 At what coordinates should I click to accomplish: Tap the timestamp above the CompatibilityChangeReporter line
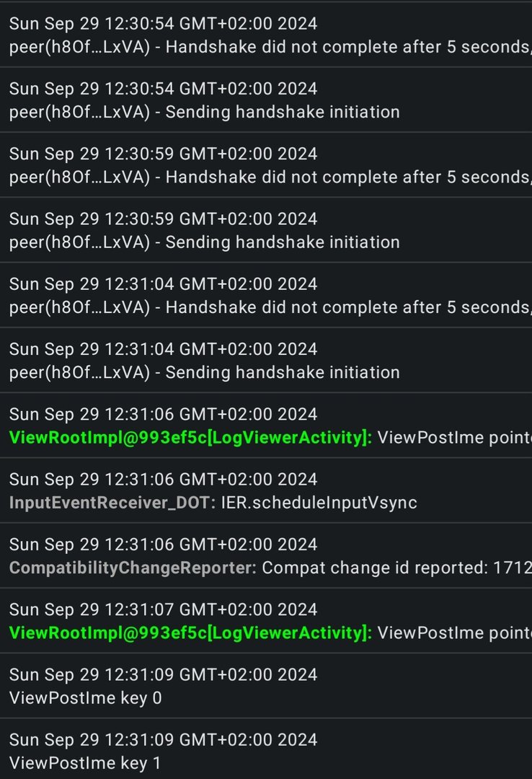click(163, 544)
